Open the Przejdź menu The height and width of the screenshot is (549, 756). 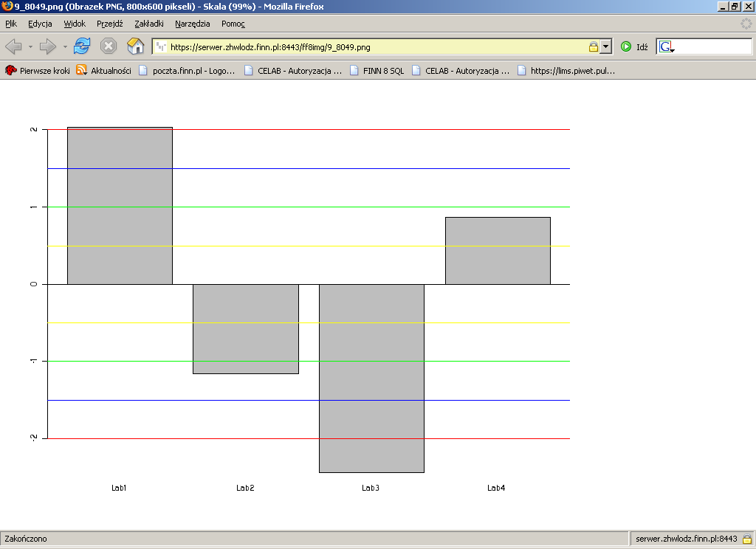(x=109, y=24)
